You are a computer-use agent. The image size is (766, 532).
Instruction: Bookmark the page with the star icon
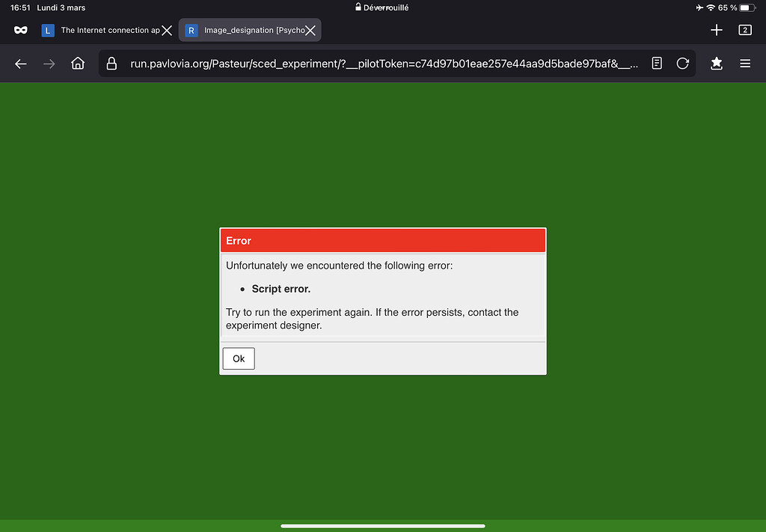(716, 64)
